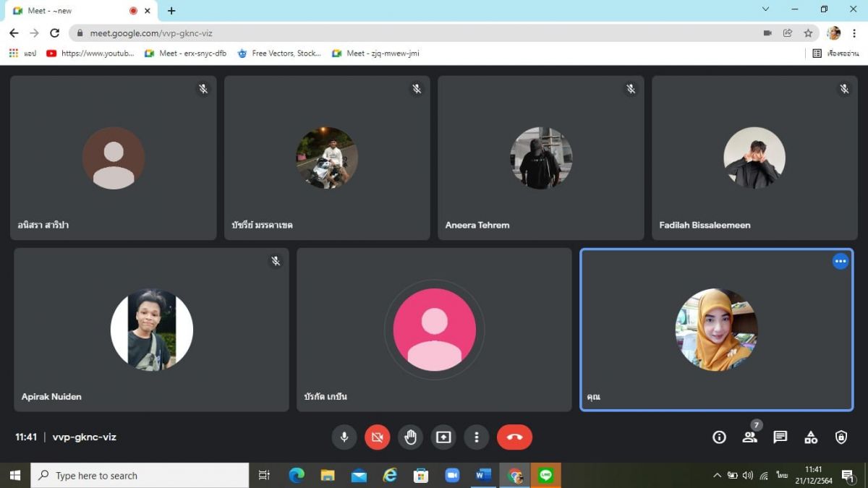Open host controls shield icon

841,437
